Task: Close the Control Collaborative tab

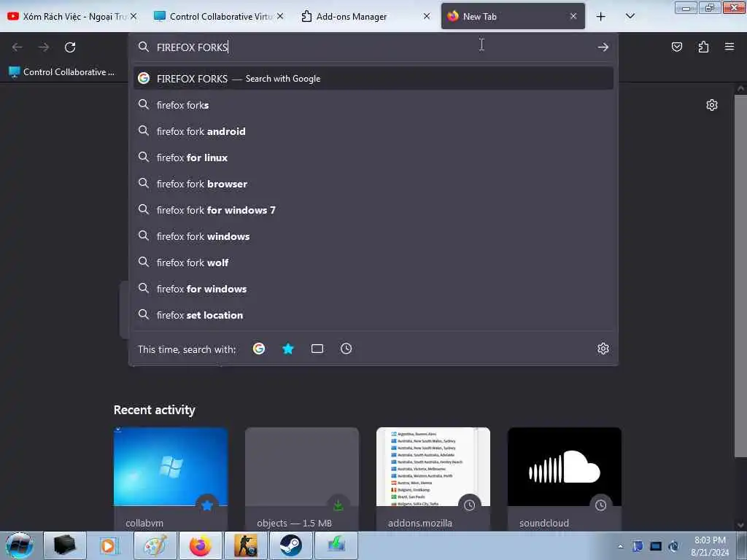Action: [280, 16]
